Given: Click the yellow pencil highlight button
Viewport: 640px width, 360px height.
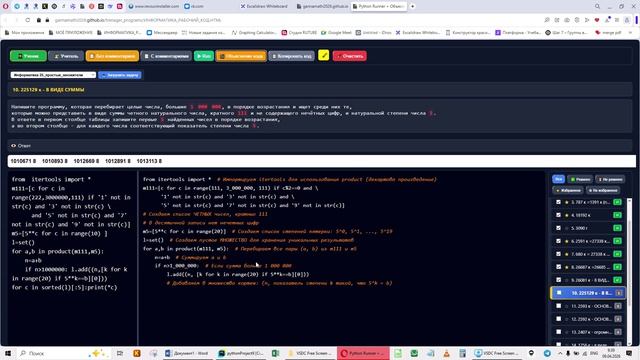Looking at the screenshot, I should pyautogui.click(x=324, y=55).
